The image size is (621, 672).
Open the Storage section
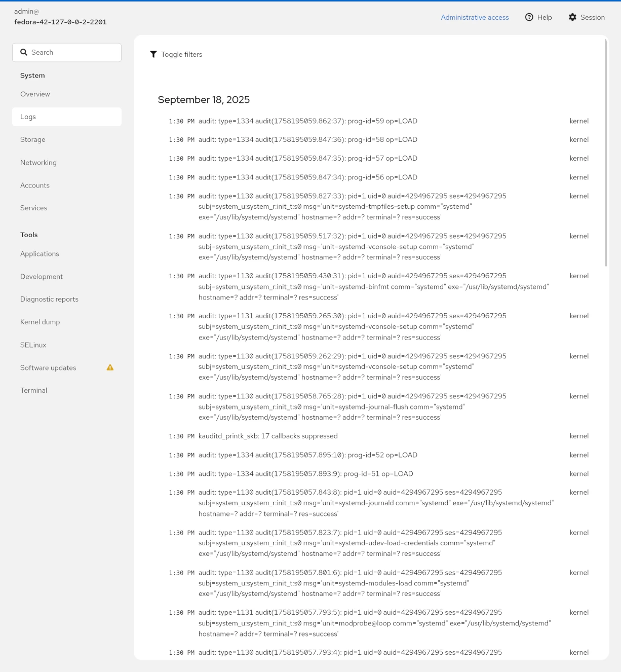coord(32,139)
